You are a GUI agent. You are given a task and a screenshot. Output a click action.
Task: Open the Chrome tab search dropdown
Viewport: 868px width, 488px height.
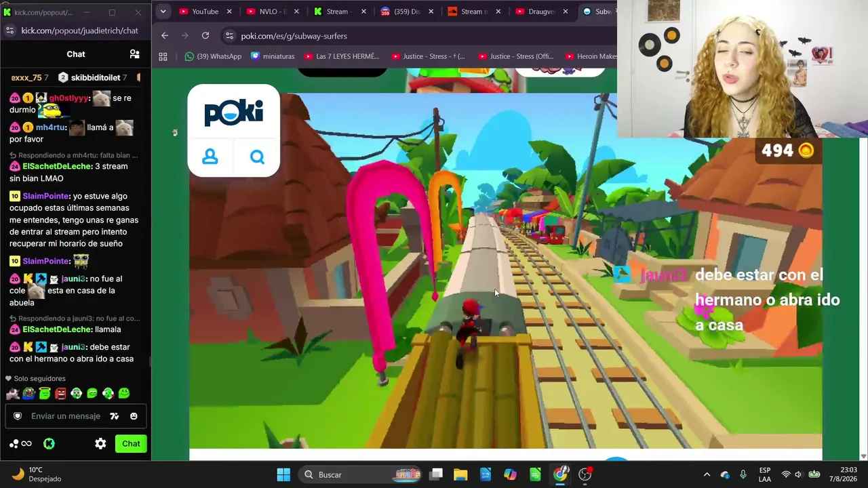[x=163, y=12]
